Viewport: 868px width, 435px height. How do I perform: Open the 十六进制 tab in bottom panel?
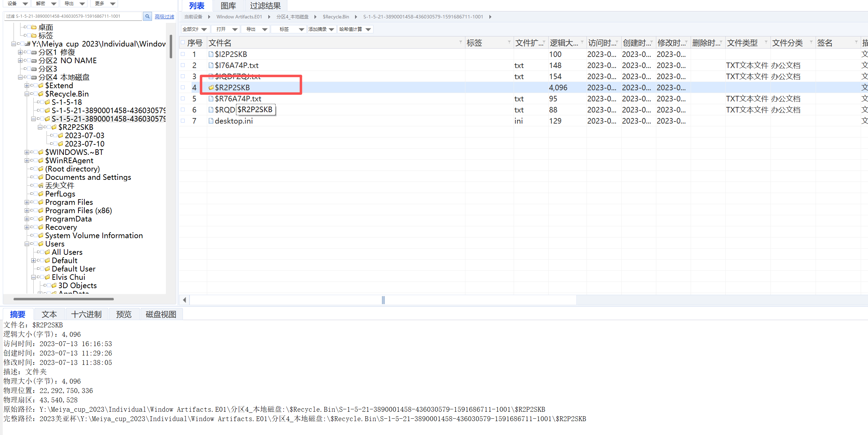point(86,315)
